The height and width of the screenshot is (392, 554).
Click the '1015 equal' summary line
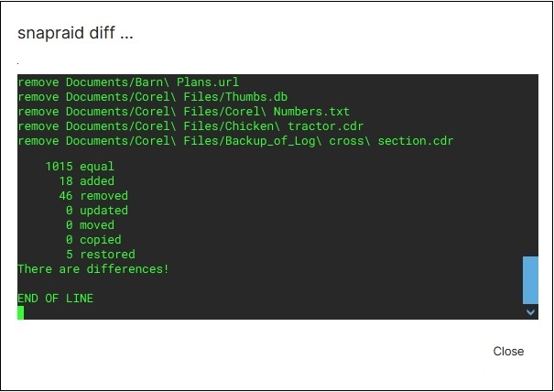click(x=80, y=167)
